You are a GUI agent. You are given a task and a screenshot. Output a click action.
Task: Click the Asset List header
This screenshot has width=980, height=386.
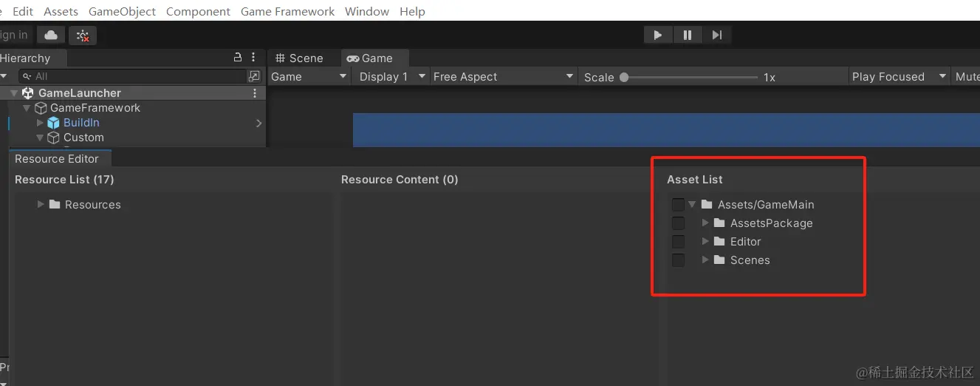click(695, 179)
